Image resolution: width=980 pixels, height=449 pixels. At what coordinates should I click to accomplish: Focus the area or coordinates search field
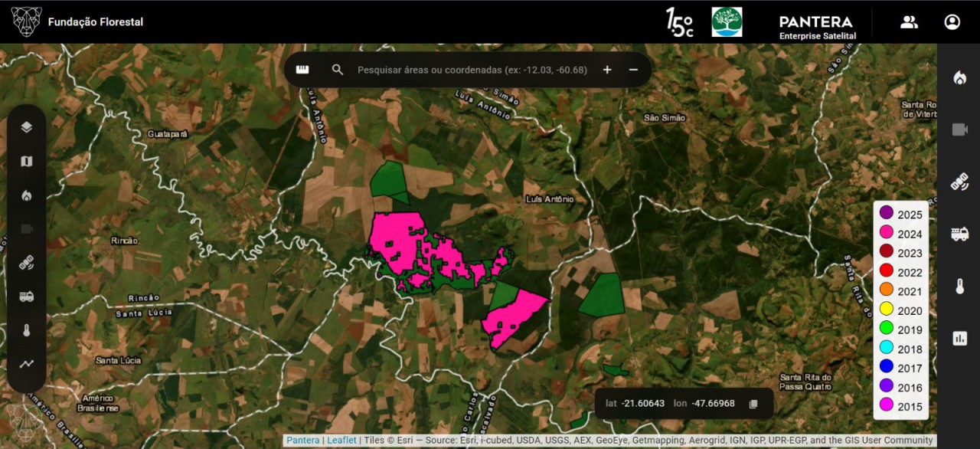click(472, 70)
